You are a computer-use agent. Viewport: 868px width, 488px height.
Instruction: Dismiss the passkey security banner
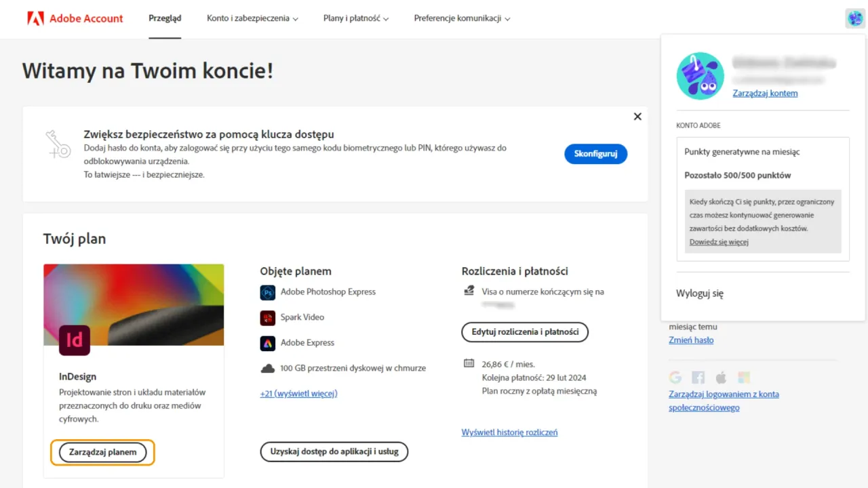(637, 117)
